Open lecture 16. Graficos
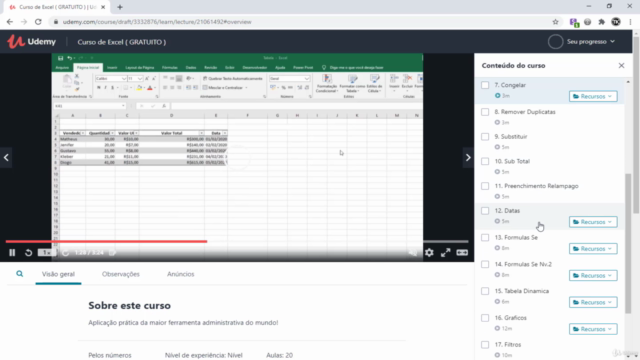The height and width of the screenshot is (360, 640). (x=510, y=318)
